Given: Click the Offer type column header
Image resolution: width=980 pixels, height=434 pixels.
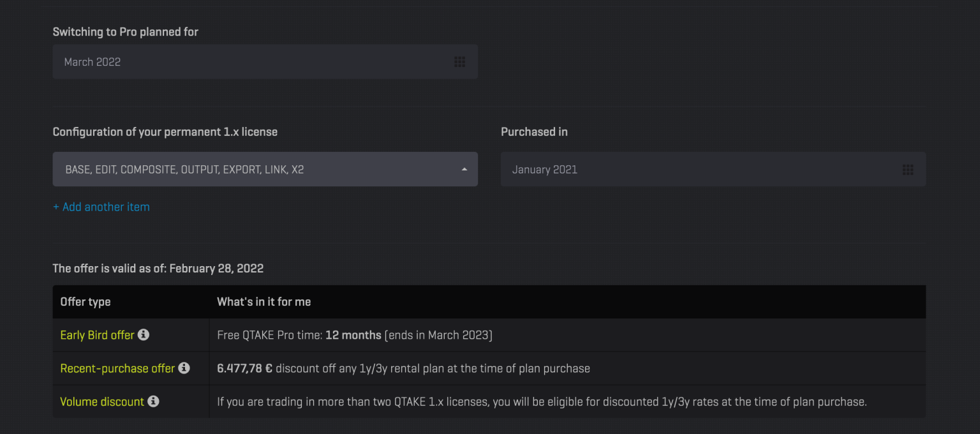Looking at the screenshot, I should pos(85,301).
